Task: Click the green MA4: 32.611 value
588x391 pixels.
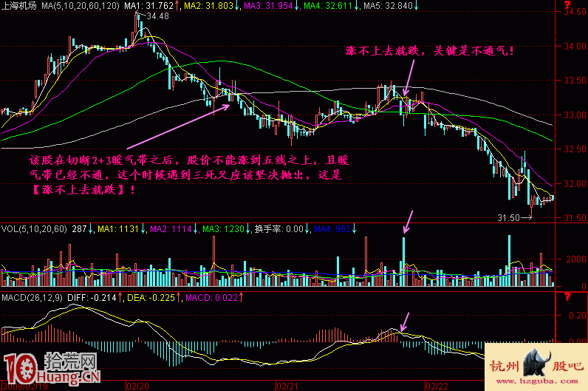Action: click(x=328, y=6)
